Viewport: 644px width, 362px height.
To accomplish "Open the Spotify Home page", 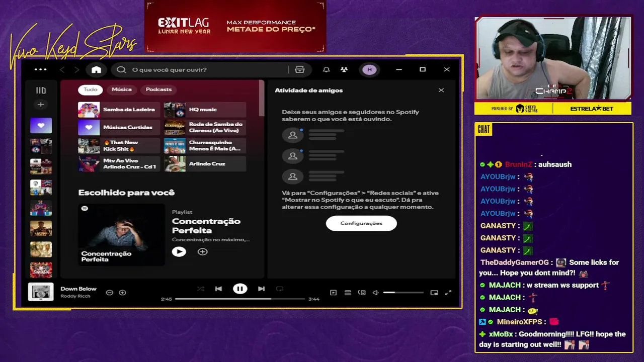I will (x=96, y=69).
